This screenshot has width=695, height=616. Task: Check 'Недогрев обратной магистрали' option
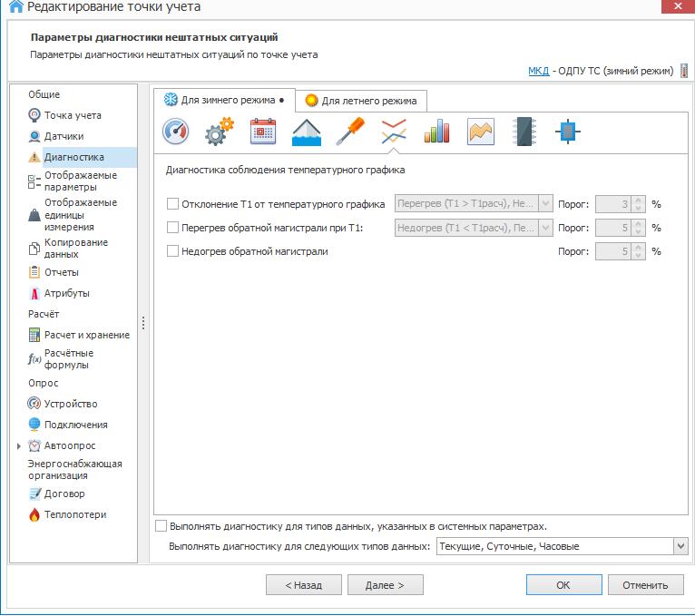click(x=173, y=251)
